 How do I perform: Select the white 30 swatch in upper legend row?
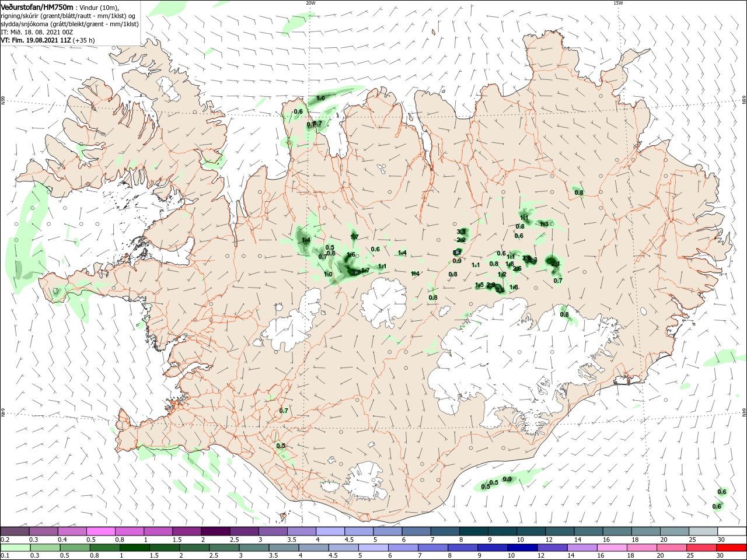click(x=732, y=531)
